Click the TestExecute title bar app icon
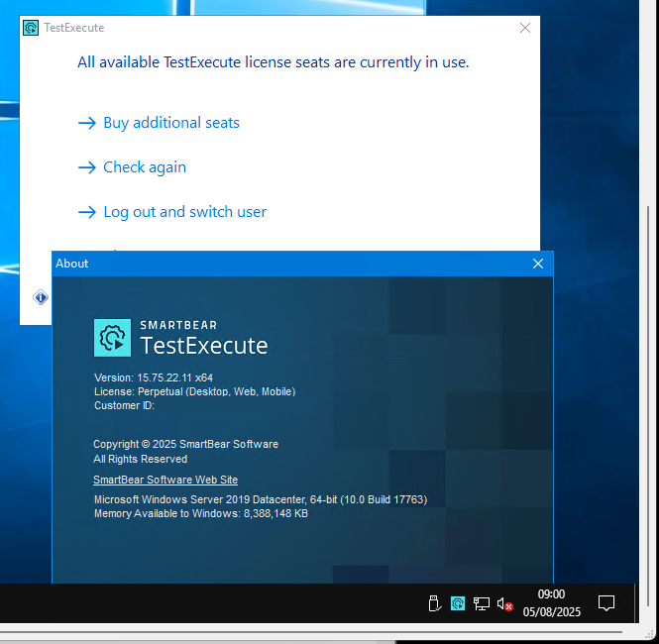Image resolution: width=659 pixels, height=644 pixels. click(31, 28)
